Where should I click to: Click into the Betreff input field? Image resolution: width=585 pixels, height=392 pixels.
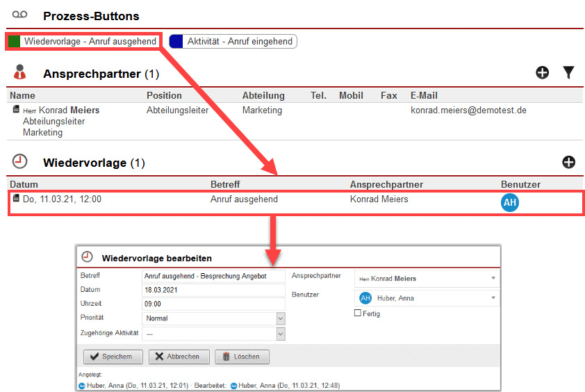[x=213, y=277]
